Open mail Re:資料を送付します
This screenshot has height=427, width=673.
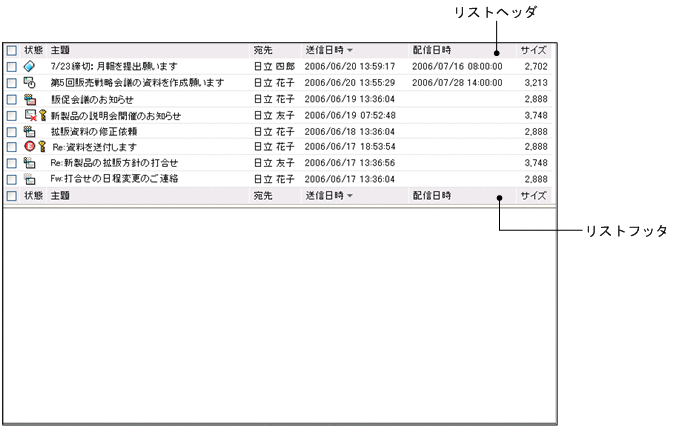click(x=94, y=147)
